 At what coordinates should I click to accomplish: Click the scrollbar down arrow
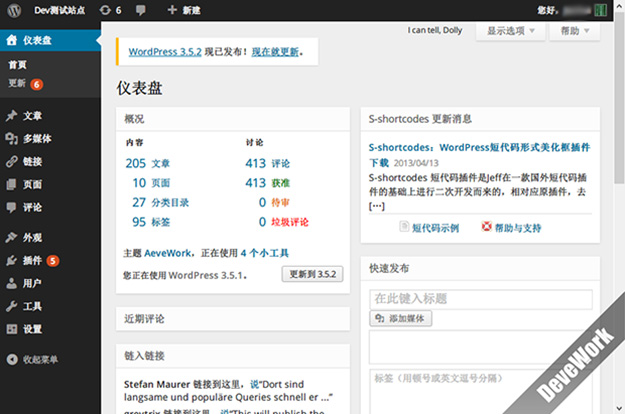pos(619,409)
